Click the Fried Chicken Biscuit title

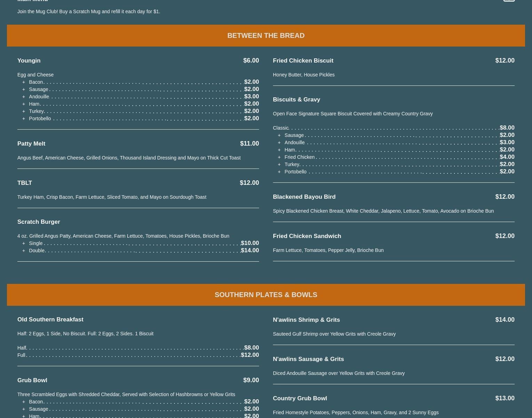pos(303,60)
